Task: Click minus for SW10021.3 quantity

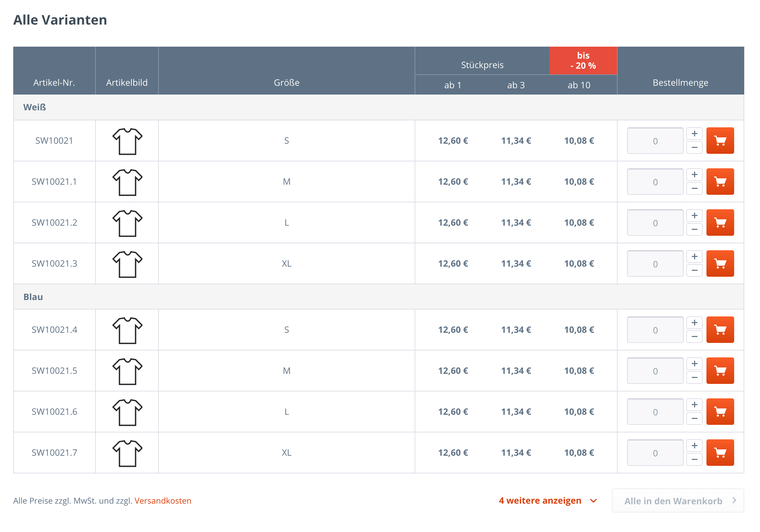Action: coord(694,270)
